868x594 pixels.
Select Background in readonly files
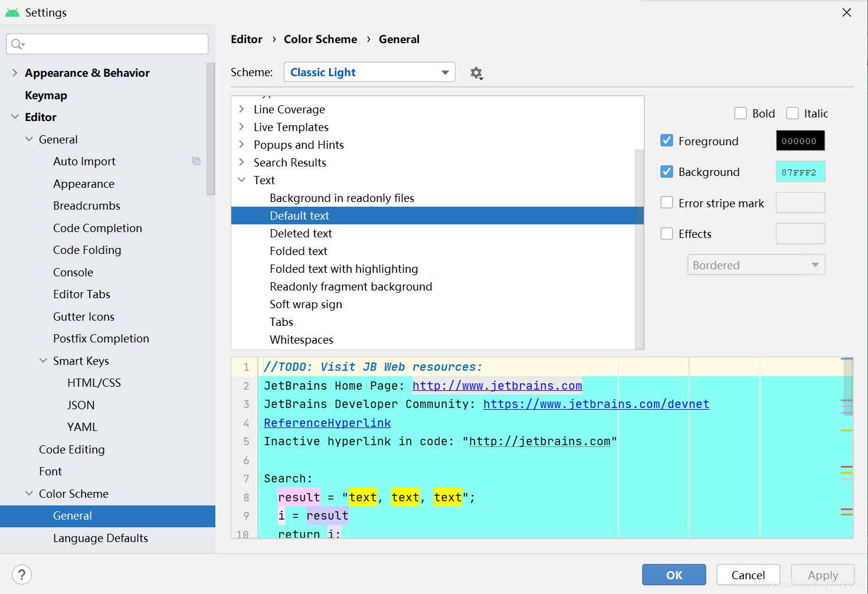point(342,198)
